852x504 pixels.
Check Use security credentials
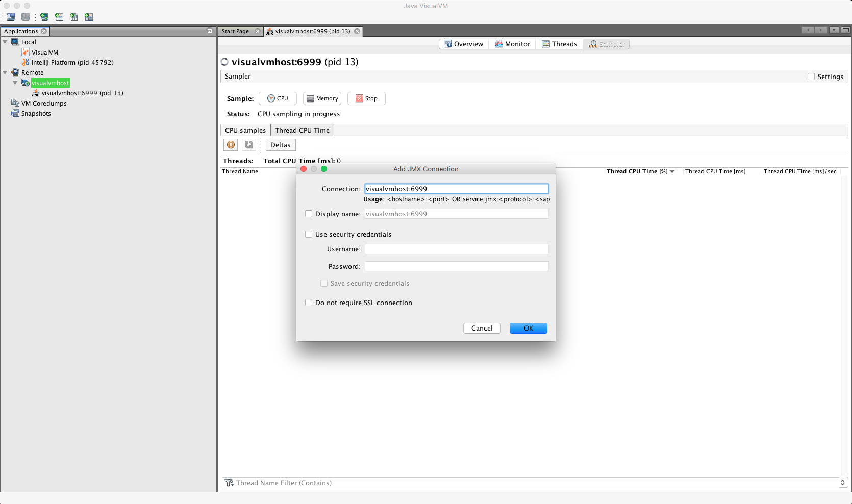pyautogui.click(x=309, y=234)
